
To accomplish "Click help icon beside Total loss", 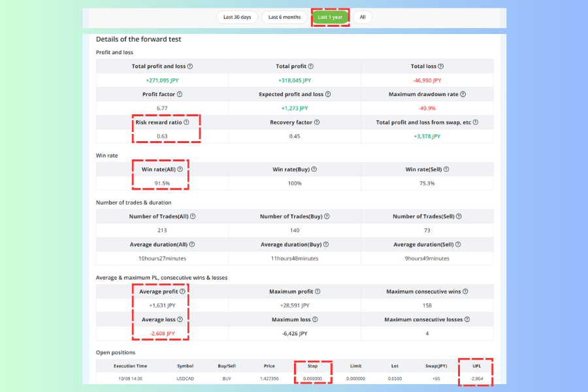I will [441, 67].
